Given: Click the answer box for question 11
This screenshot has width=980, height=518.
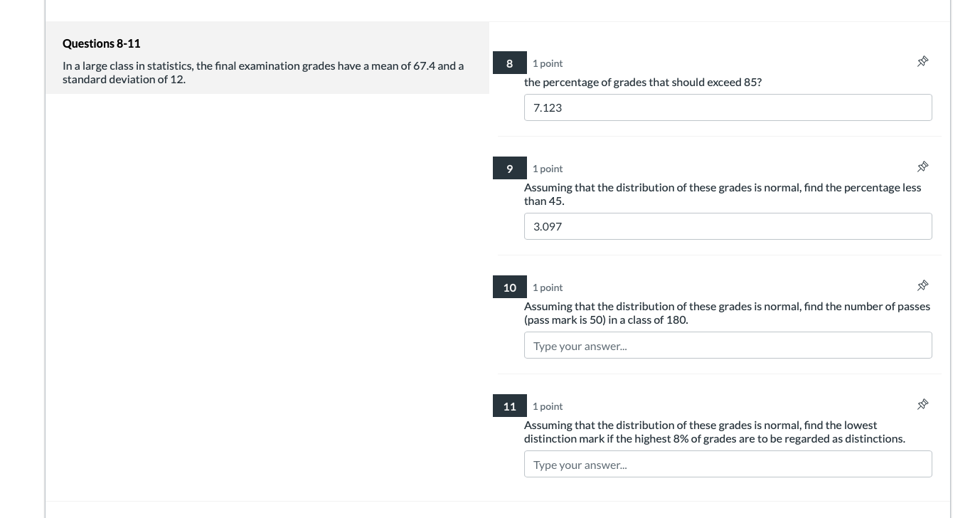Looking at the screenshot, I should point(728,464).
